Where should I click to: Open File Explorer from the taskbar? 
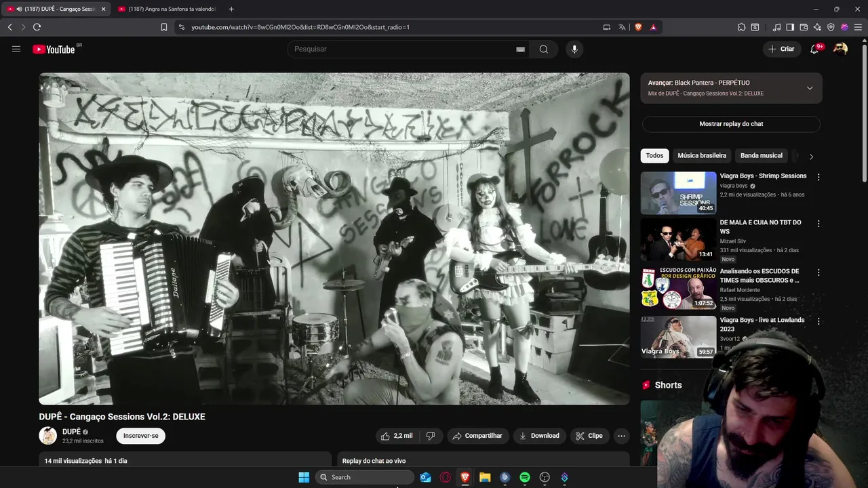pos(485,477)
